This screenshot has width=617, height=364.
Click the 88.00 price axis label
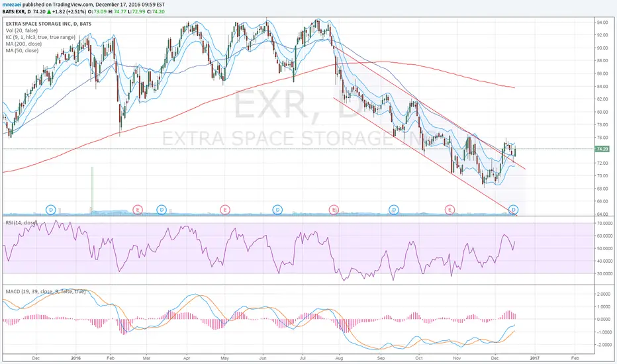point(602,61)
